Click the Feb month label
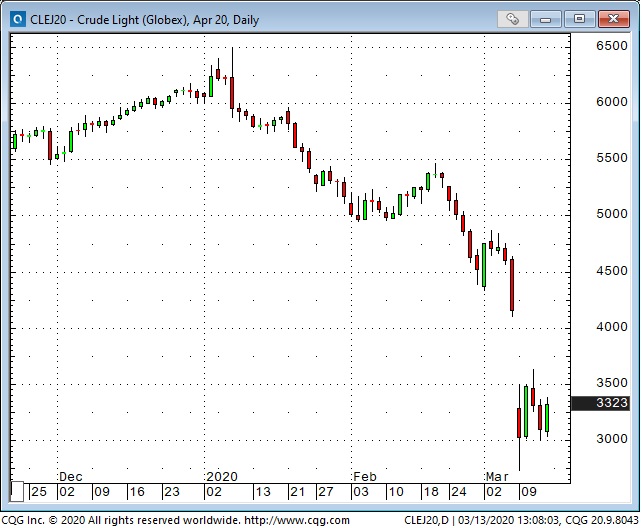 [x=364, y=477]
